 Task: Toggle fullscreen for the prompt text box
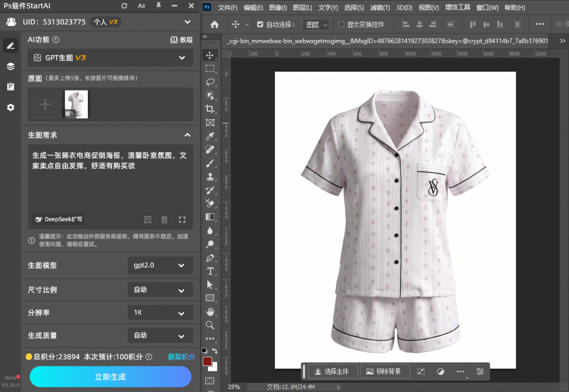[x=182, y=219]
